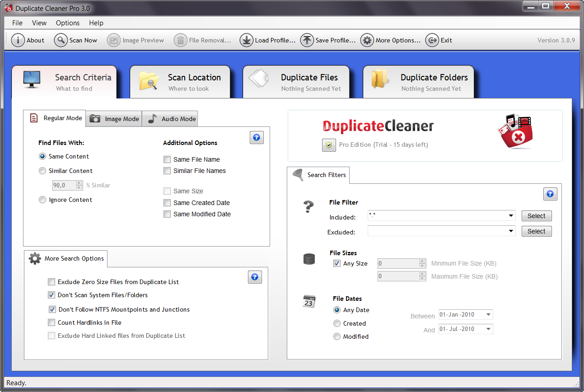Open the Help menu
The width and height of the screenshot is (584, 392).
tap(96, 23)
